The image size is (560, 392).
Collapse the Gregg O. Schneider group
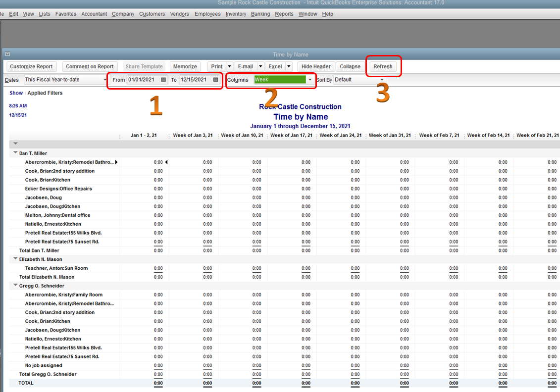click(x=16, y=286)
